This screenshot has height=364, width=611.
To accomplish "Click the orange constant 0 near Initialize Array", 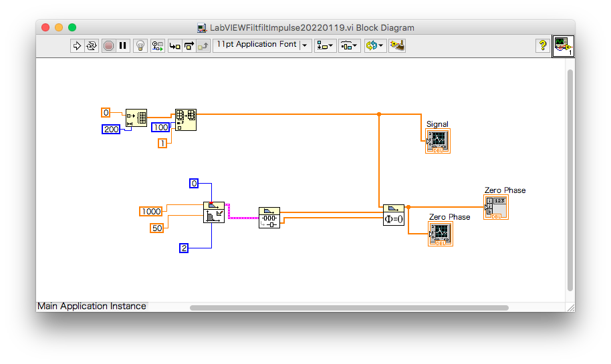I will point(106,112).
